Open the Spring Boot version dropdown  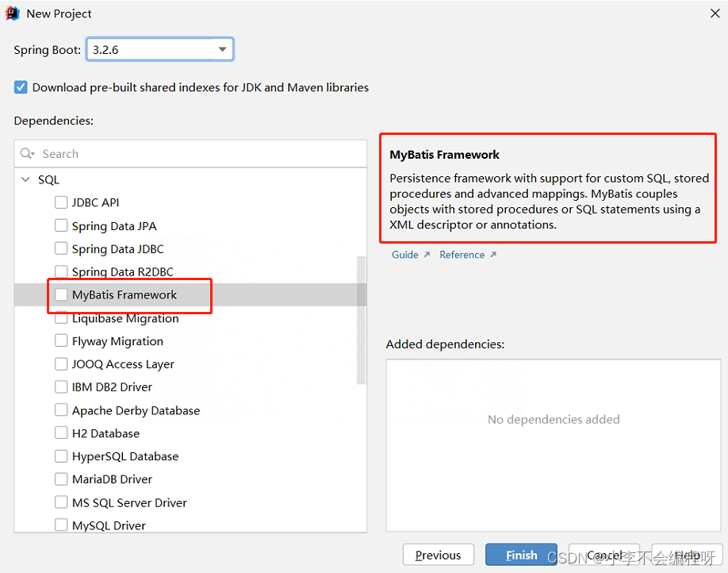223,48
